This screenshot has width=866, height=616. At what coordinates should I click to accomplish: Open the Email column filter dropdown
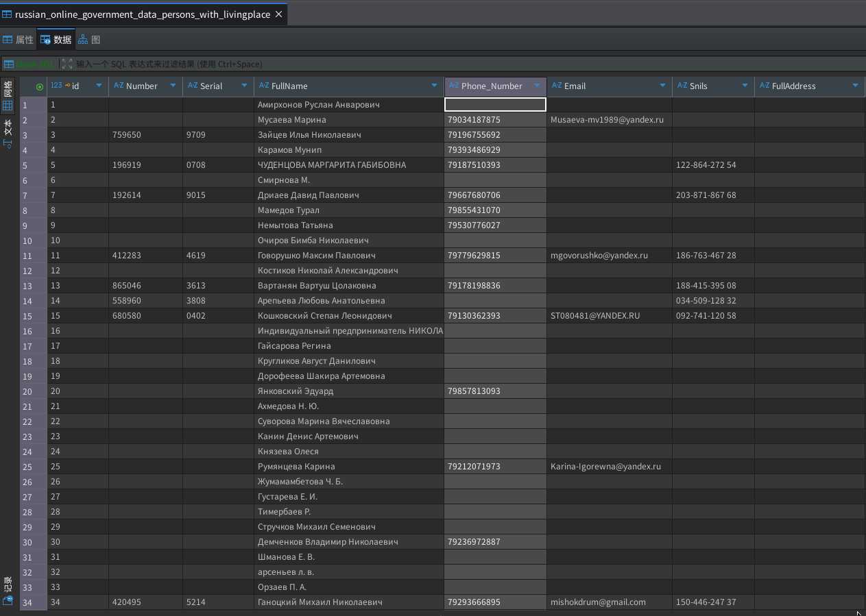(663, 86)
